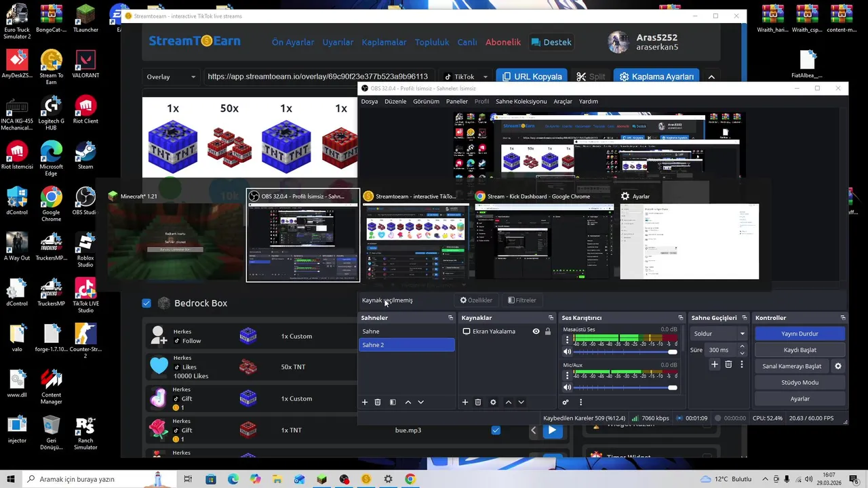Open Dosya menu in OBS
Screen dimensions: 868x488
[x=370, y=101]
